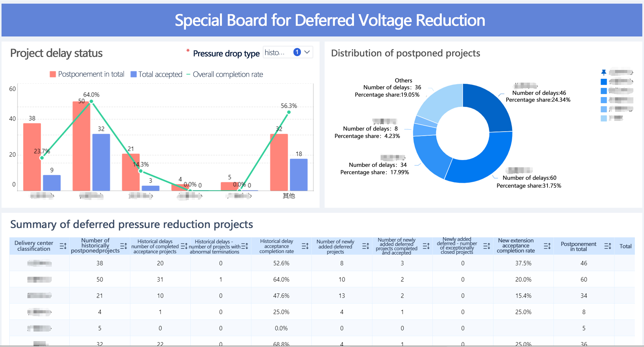Screen dimensions: 644x347
Task: Click the dropdown chevron beside histo filter
Action: [307, 52]
